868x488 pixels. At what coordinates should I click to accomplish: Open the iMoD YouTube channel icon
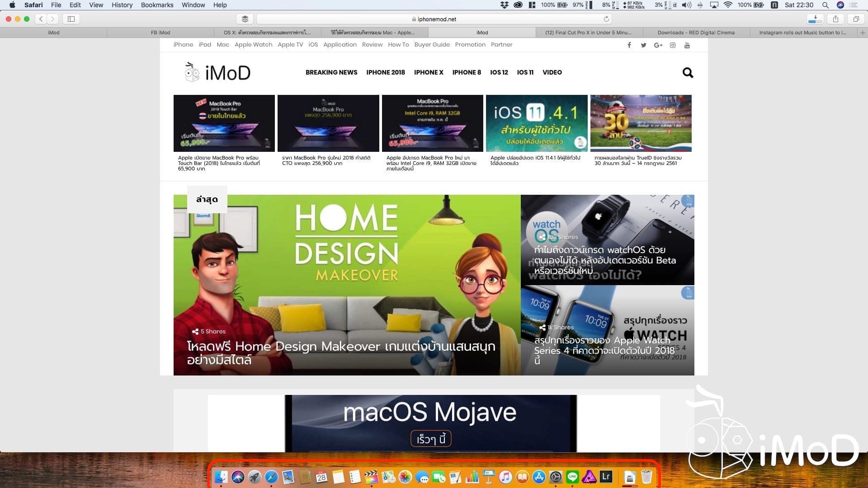pos(687,45)
